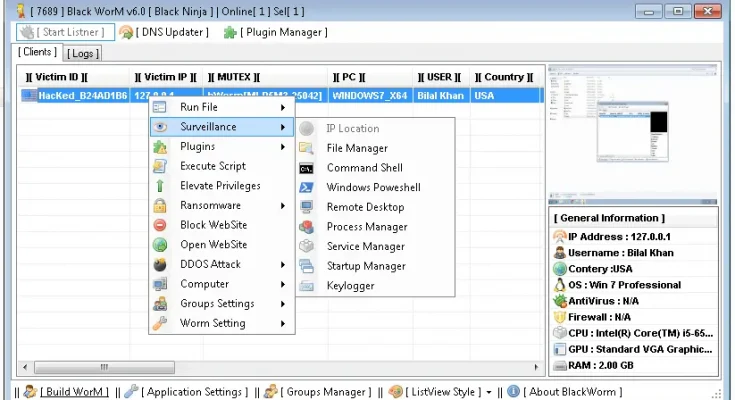Click the Startup Manager icon

pyautogui.click(x=307, y=266)
